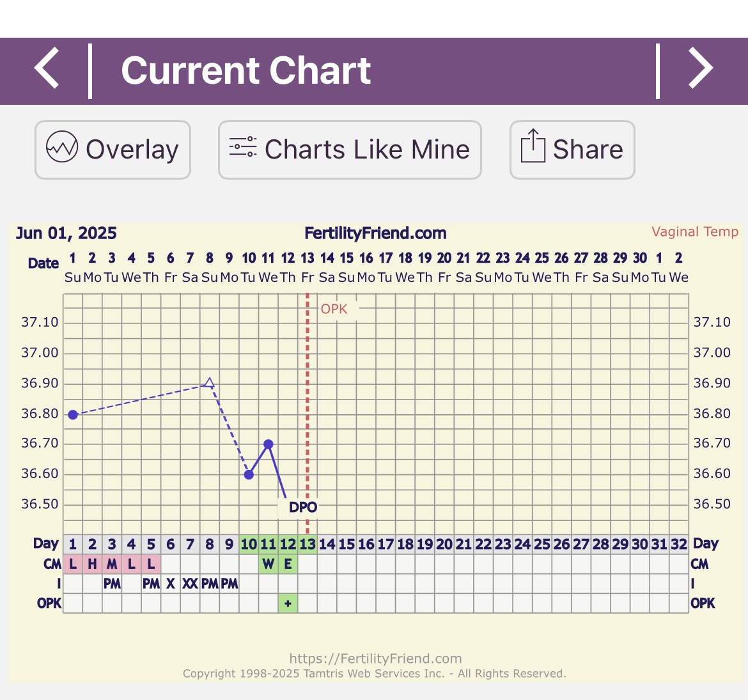Screen dimensions: 748x700
Task: Go to the next chart arrow
Action: point(701,68)
